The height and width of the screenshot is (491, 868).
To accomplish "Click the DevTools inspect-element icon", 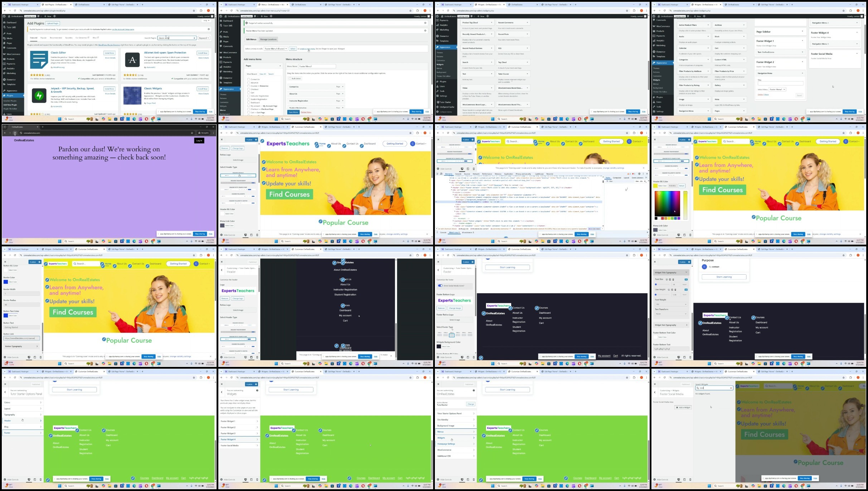I will [x=437, y=174].
